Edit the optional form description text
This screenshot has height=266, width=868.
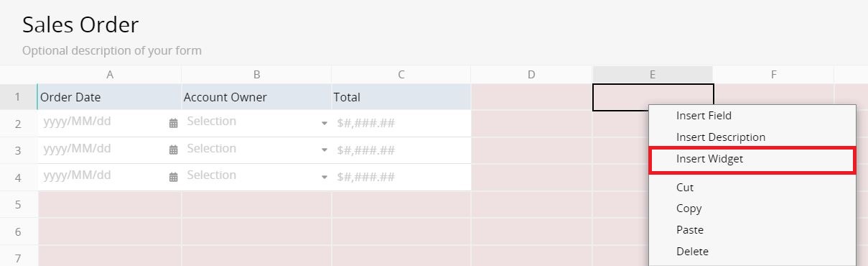tap(112, 51)
